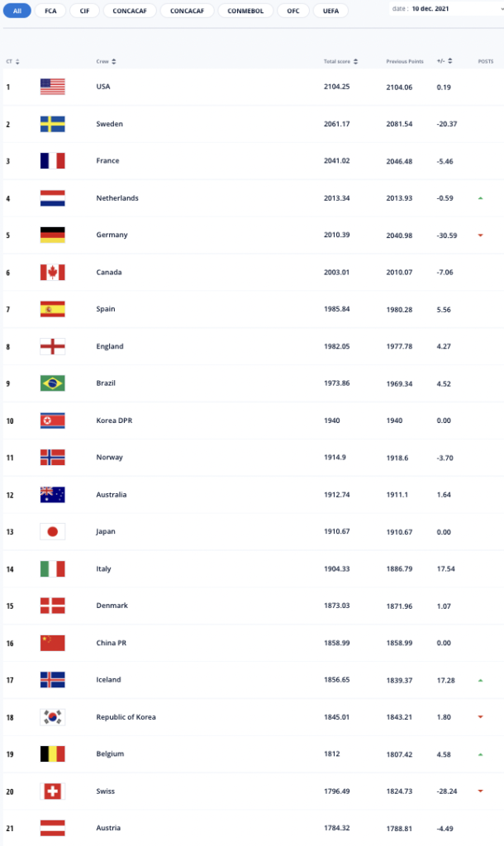The height and width of the screenshot is (846, 504).
Task: Click the Sweden flag icon
Action: pyautogui.click(x=52, y=124)
